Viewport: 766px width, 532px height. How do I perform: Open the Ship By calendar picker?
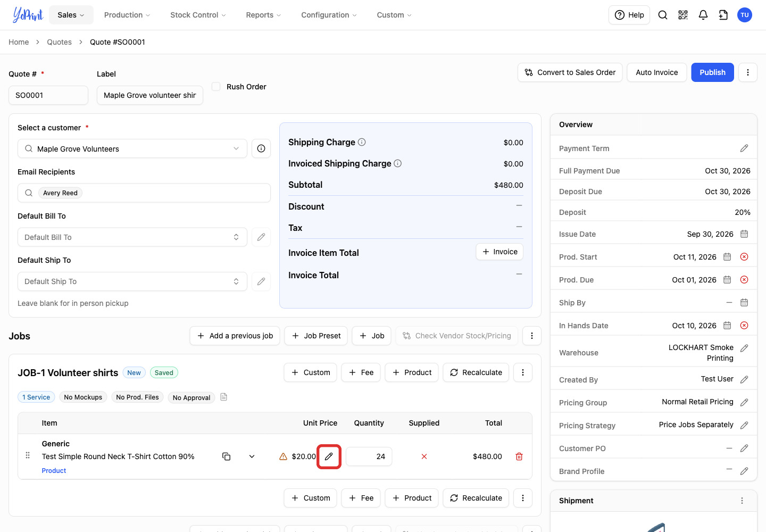coord(744,303)
